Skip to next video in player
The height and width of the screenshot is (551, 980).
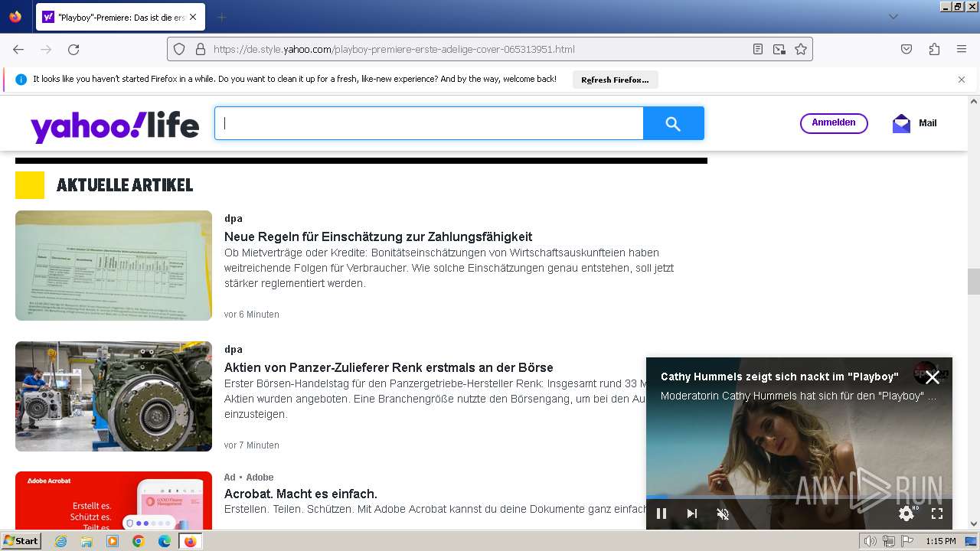[692, 514]
